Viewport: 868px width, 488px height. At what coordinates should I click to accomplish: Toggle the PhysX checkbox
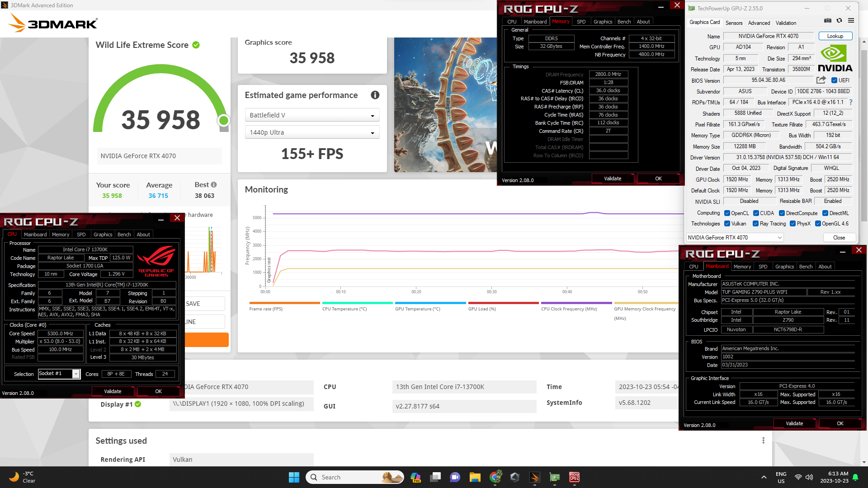point(793,224)
